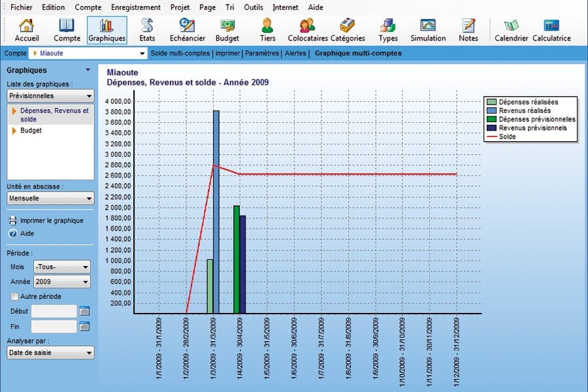The height and width of the screenshot is (392, 588).
Task: Click the chart title Dépenses, Revenus et solde - Année 2009
Action: tap(188, 82)
